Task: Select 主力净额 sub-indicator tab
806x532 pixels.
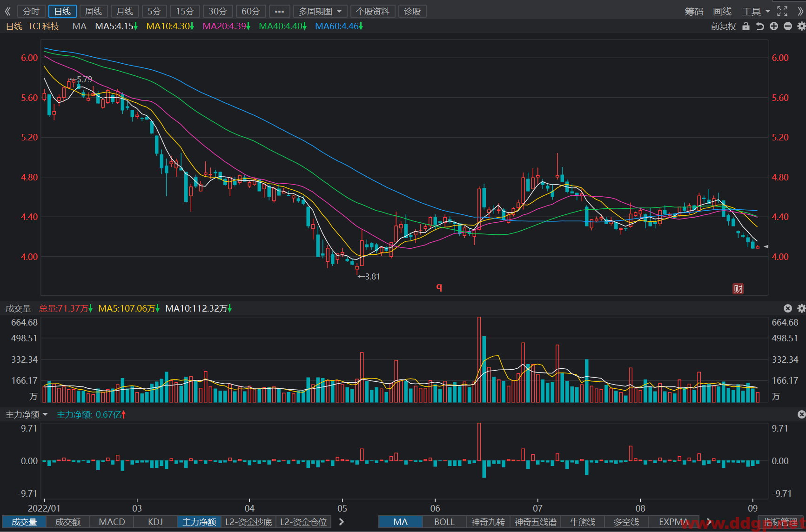Action: pyautogui.click(x=199, y=522)
